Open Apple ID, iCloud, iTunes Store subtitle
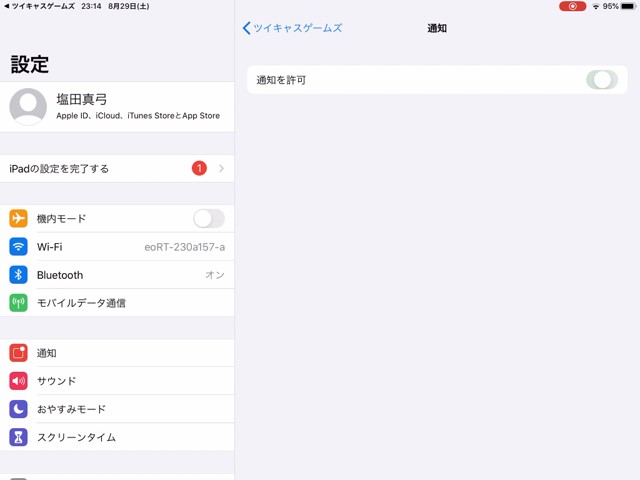Image resolution: width=640 pixels, height=480 pixels. 138,116
